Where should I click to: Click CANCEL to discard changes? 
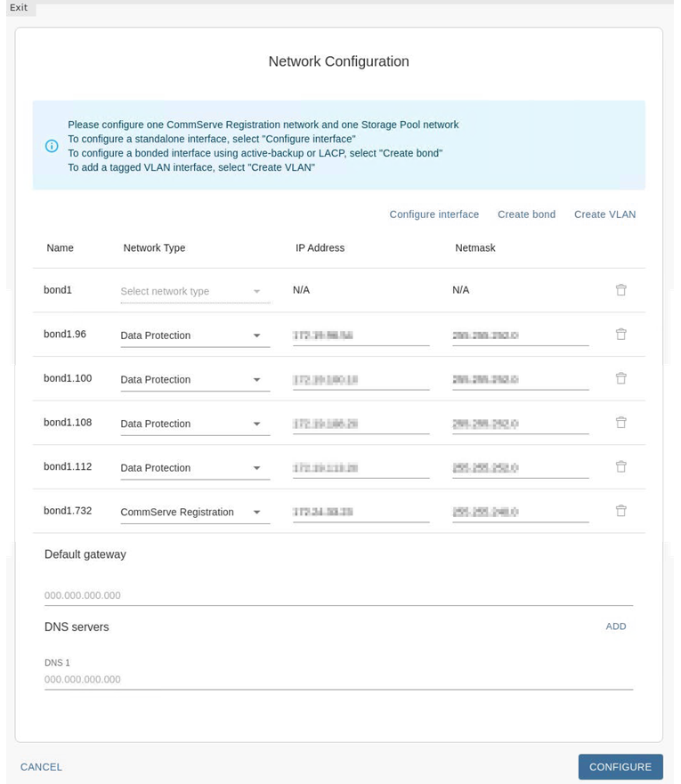[41, 766]
